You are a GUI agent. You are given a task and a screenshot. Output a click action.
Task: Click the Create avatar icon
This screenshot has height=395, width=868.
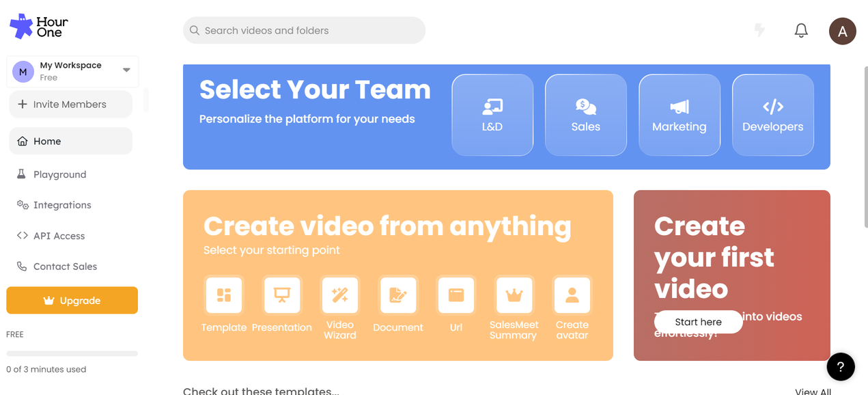pos(572,295)
